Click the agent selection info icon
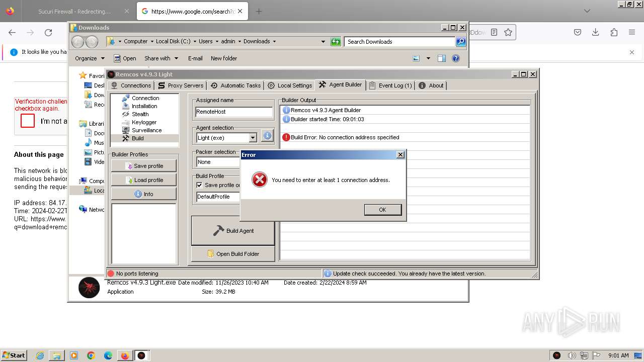This screenshot has height=362, width=644. click(267, 135)
